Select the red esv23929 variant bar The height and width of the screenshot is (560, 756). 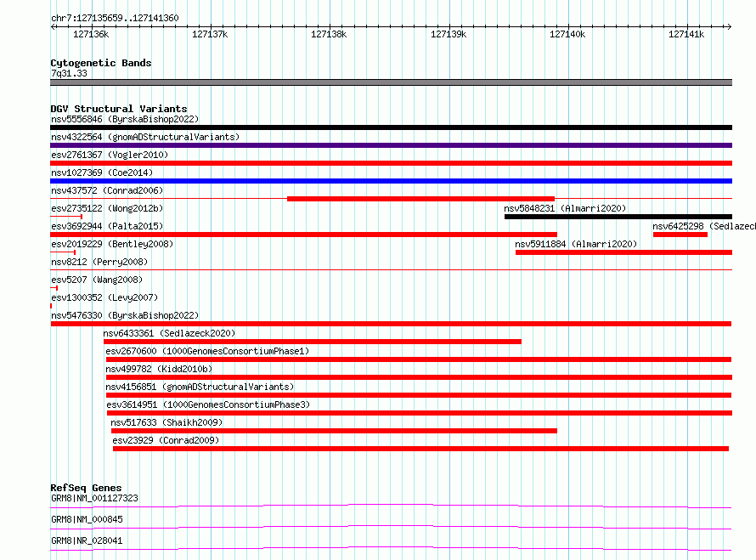[x=421, y=449]
